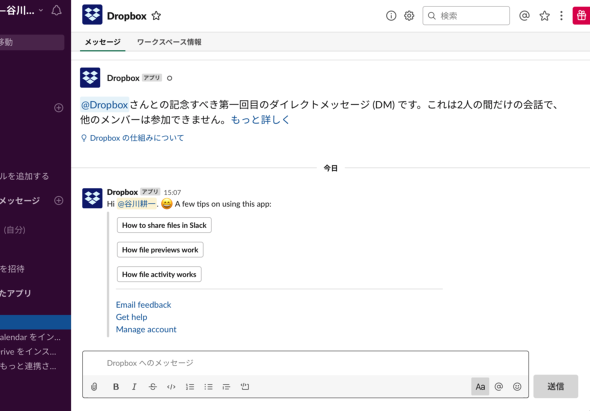The image size is (590, 411).
Task: Click How to share files in Slack
Action: [164, 225]
